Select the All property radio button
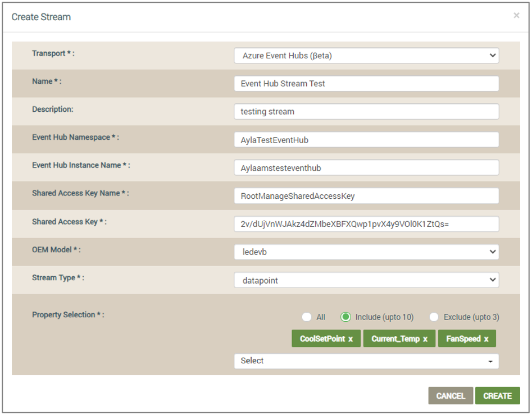532x415 pixels. tap(307, 317)
